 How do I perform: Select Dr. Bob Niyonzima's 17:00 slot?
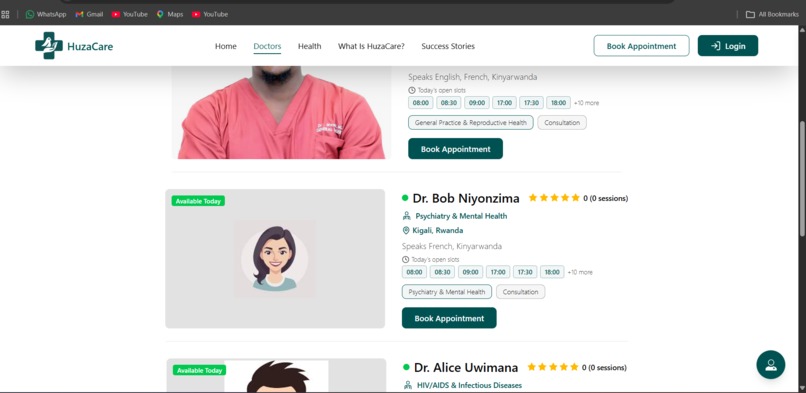point(498,272)
